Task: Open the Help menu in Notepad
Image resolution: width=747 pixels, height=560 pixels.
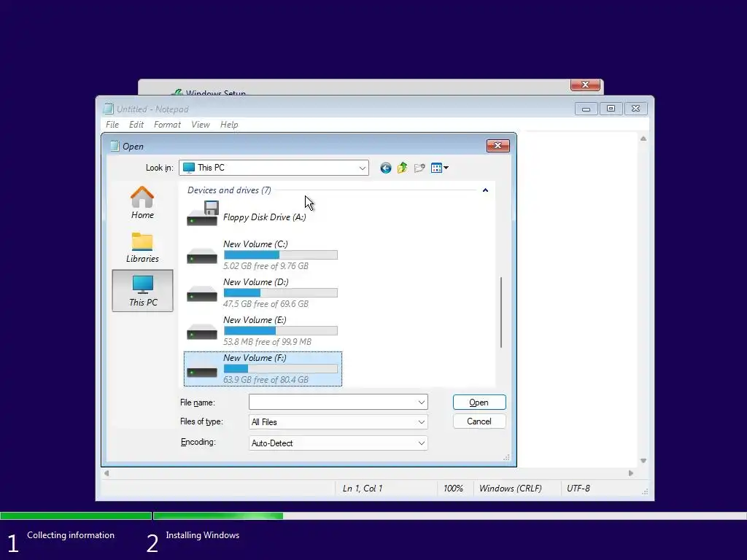Action: click(229, 124)
